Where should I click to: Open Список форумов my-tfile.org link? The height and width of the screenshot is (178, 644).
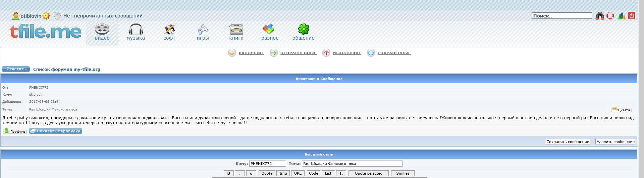[67, 69]
